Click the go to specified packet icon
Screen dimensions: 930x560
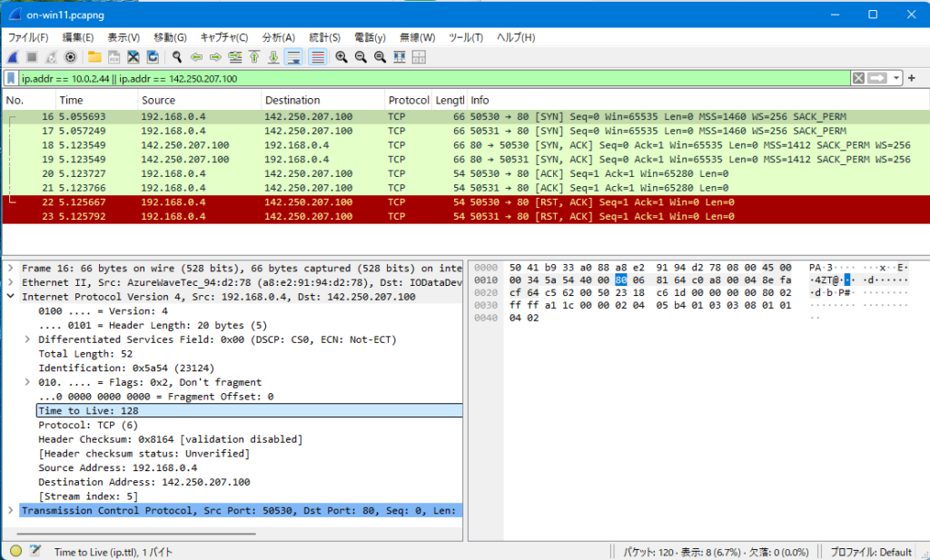point(235,57)
